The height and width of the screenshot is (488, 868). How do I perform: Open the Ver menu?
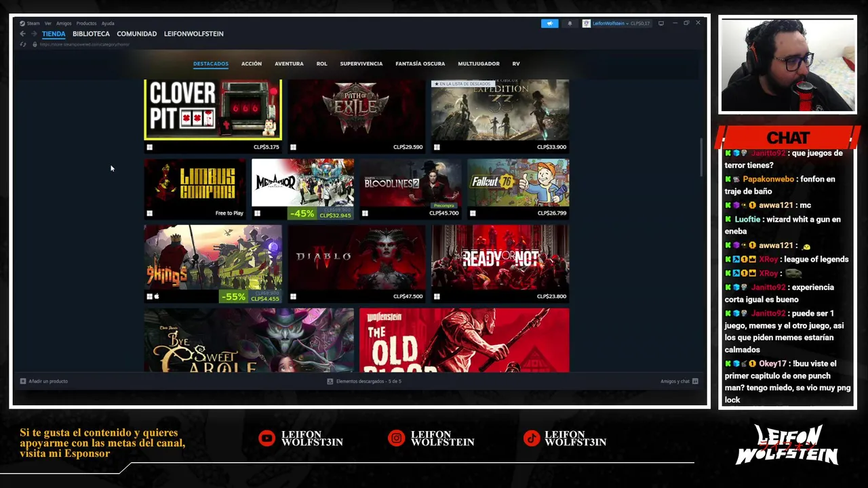tap(48, 23)
